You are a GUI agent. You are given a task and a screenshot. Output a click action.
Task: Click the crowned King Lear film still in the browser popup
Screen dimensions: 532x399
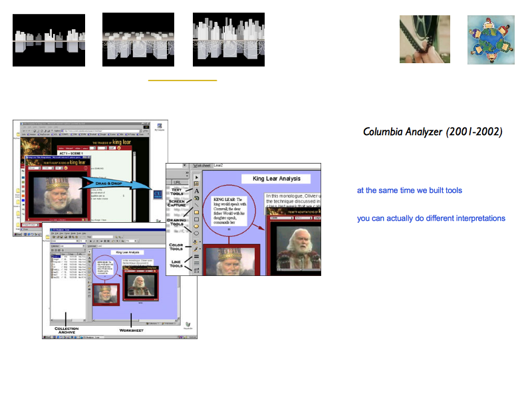pos(58,194)
